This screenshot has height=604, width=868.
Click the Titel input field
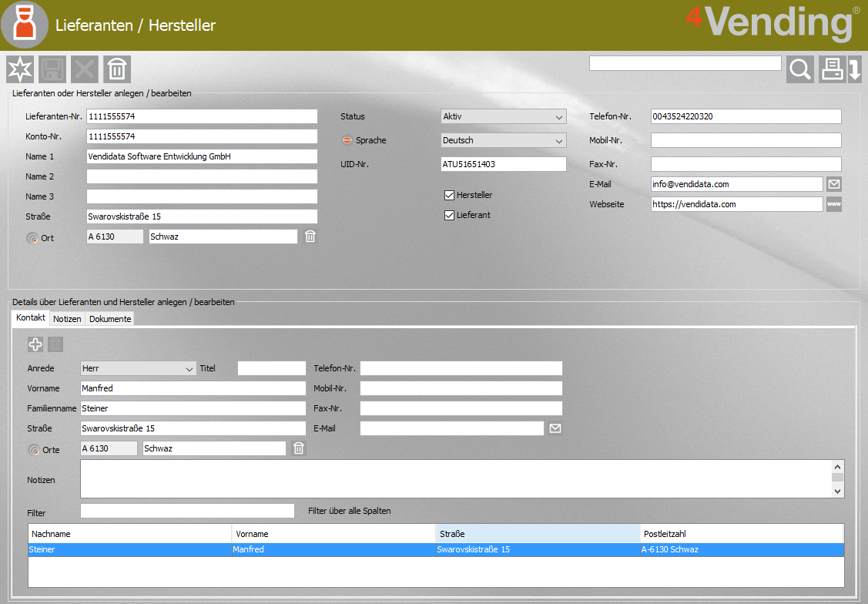[x=272, y=369]
